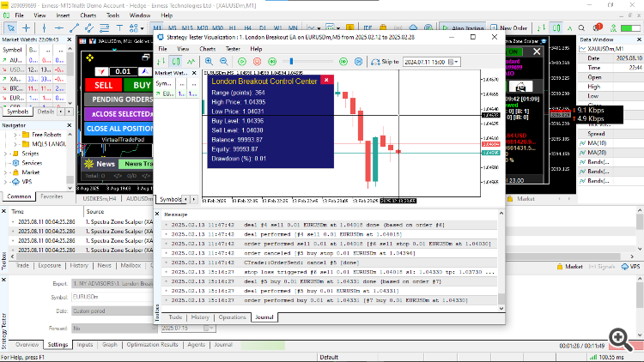Close the London Breakout Control Center panel
The height and width of the screenshot is (362, 644).
326,80
